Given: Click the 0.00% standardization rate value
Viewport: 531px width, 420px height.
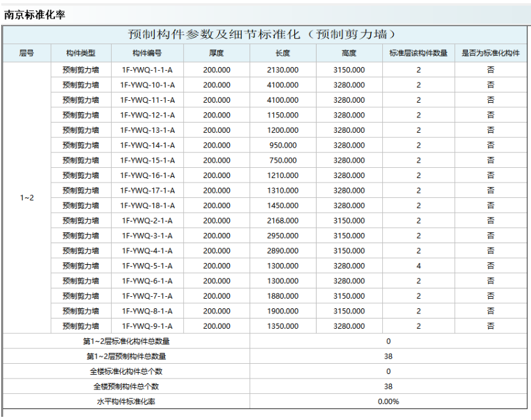Looking at the screenshot, I should coord(389,401).
